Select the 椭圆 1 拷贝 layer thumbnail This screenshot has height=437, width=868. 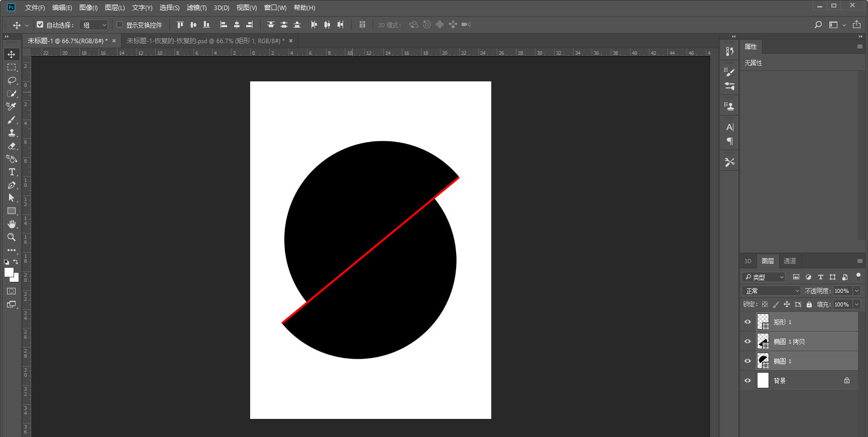click(763, 342)
